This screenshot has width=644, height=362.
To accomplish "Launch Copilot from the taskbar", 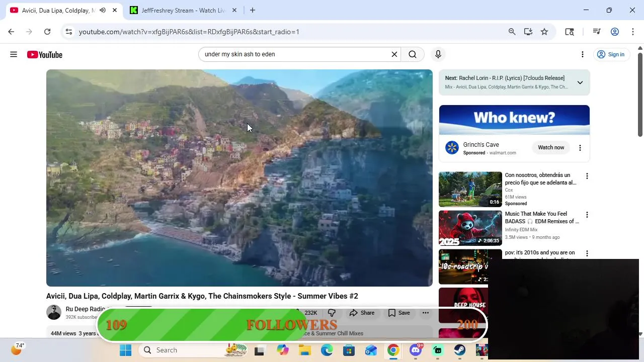I will tap(283, 350).
